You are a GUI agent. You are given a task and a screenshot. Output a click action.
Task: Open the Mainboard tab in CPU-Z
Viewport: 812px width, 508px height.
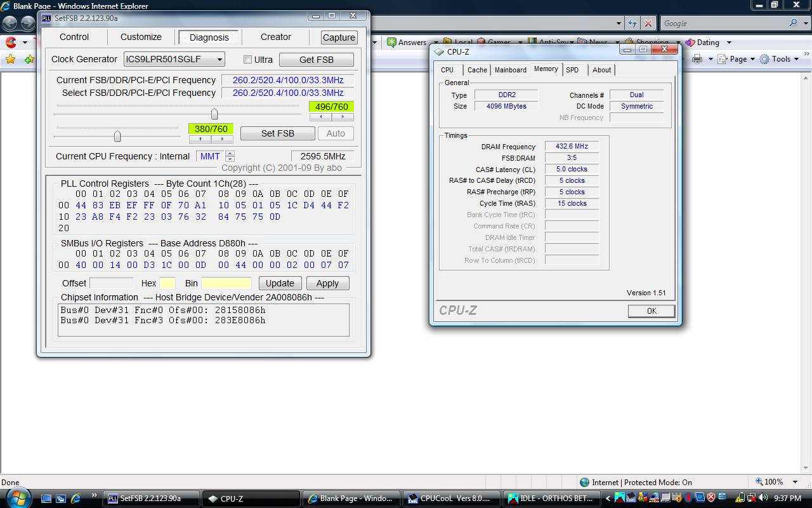tap(511, 70)
